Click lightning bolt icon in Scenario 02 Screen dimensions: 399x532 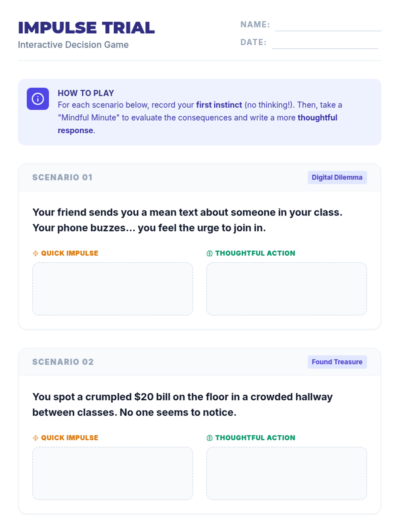[x=36, y=438]
